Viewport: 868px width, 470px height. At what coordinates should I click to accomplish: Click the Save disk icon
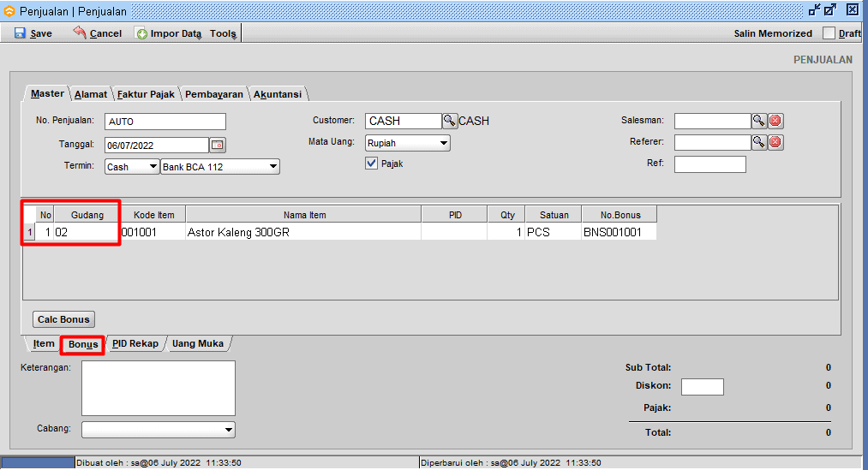pos(20,33)
